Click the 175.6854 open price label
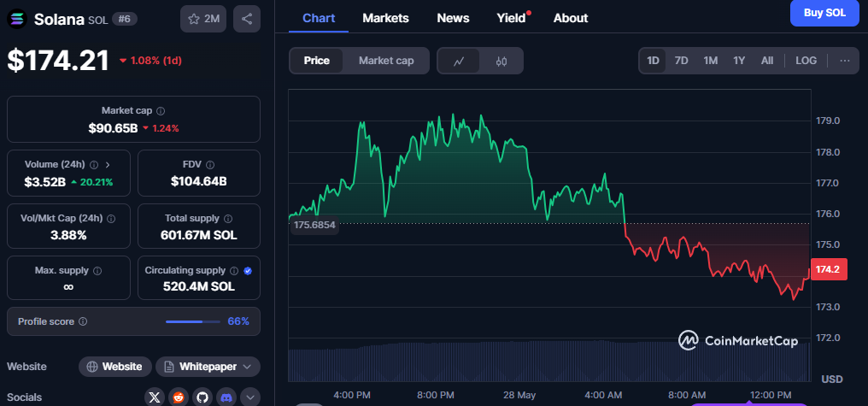The height and width of the screenshot is (406, 868). pyautogui.click(x=314, y=226)
